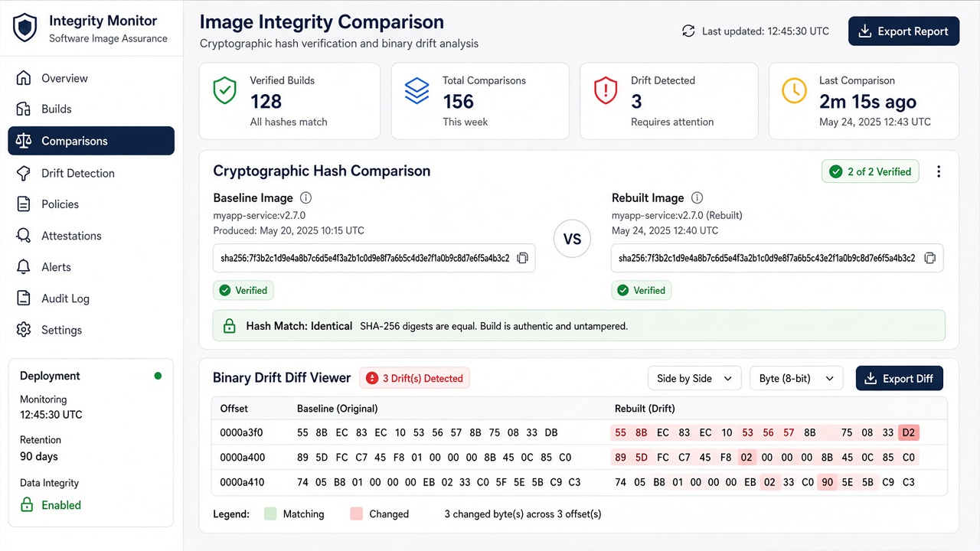
Task: Click changed byte D2 in rebuilt column
Action: coord(909,432)
